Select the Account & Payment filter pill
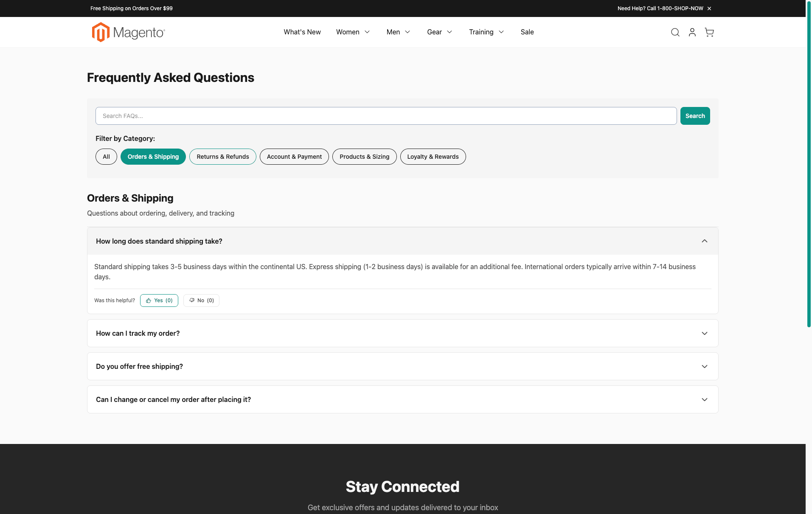The image size is (812, 514). (294, 156)
